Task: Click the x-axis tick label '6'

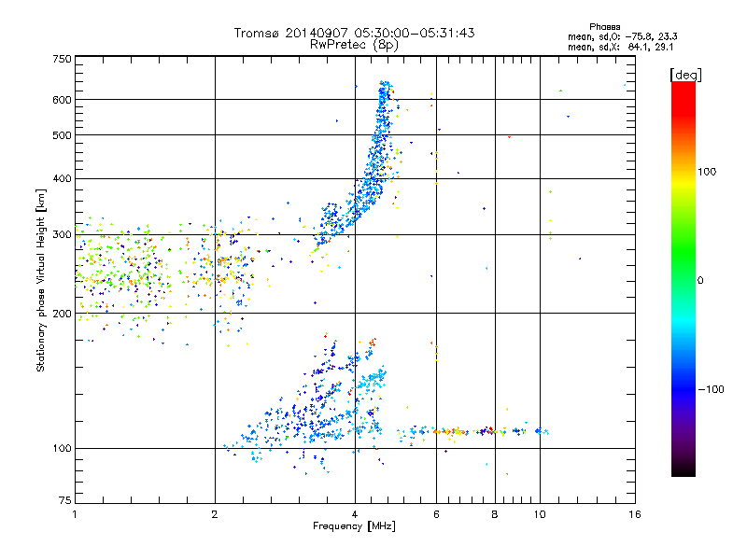Action: 436,514
